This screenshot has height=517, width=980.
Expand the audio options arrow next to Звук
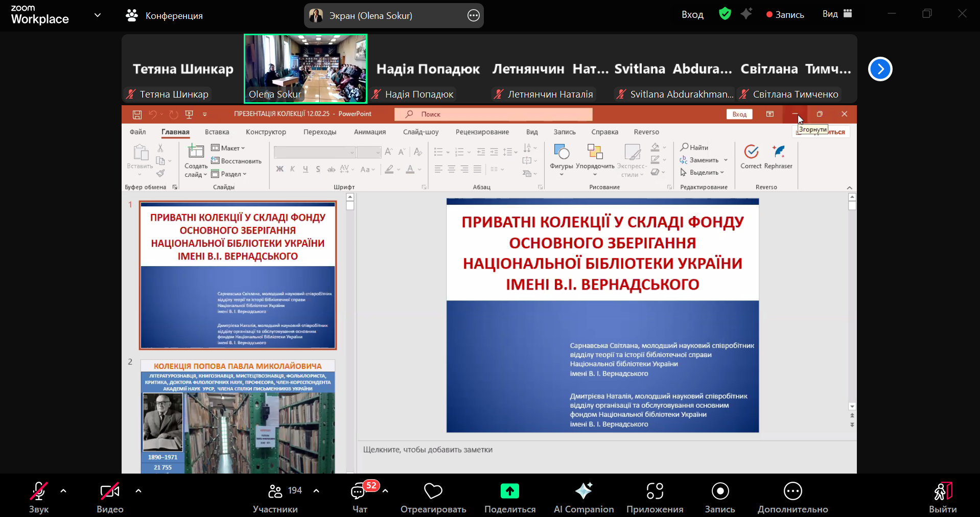click(x=63, y=491)
